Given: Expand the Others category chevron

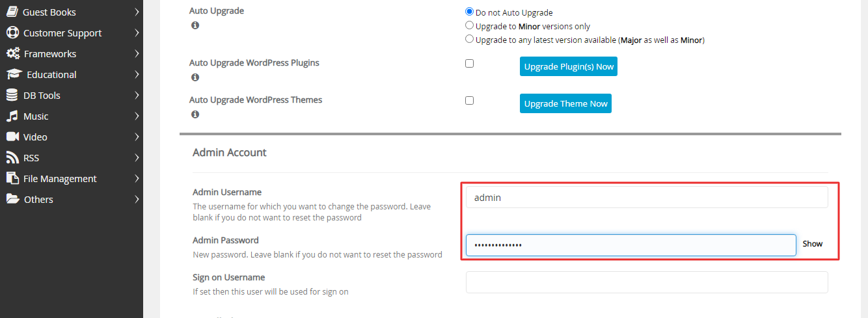Looking at the screenshot, I should coord(137,199).
